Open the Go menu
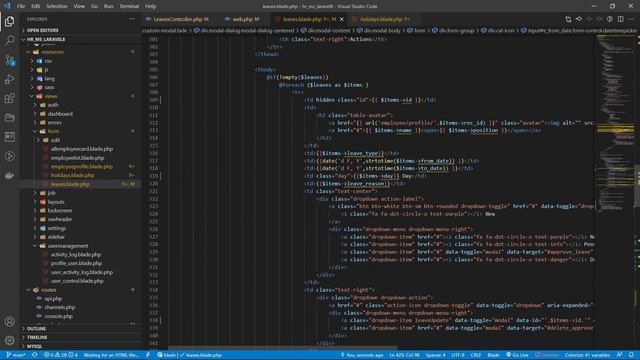The width and height of the screenshot is (640, 360). (x=94, y=6)
